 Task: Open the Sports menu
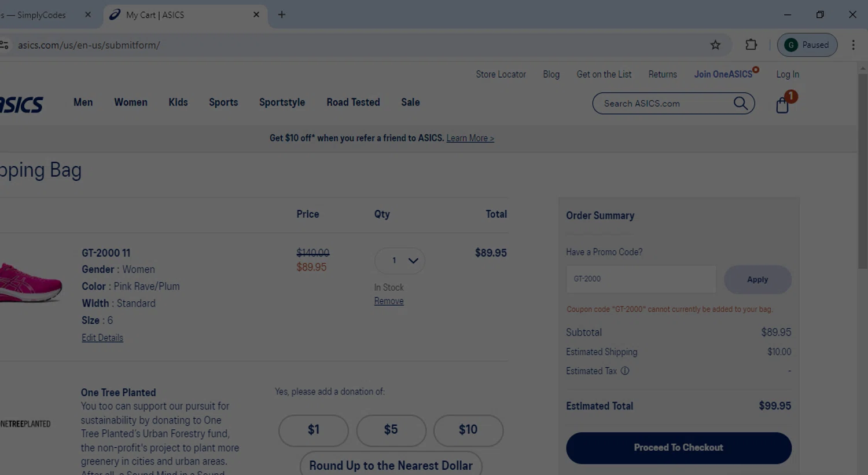pos(223,102)
